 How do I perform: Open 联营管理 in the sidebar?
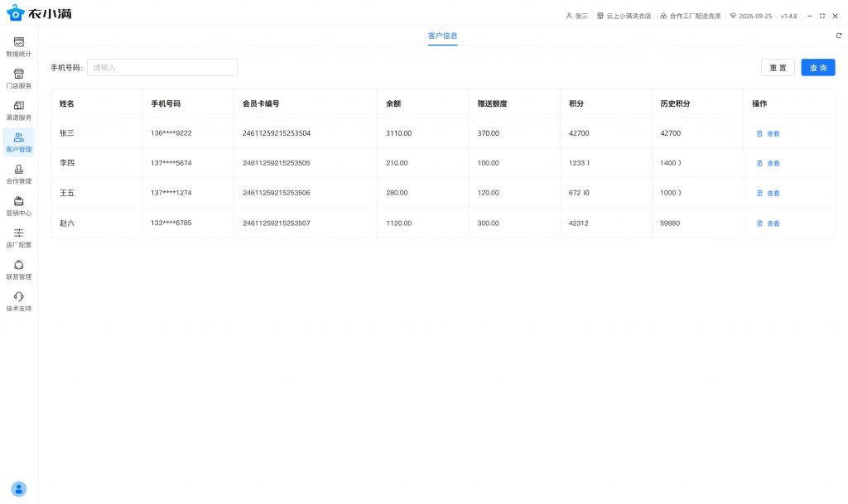click(x=18, y=269)
